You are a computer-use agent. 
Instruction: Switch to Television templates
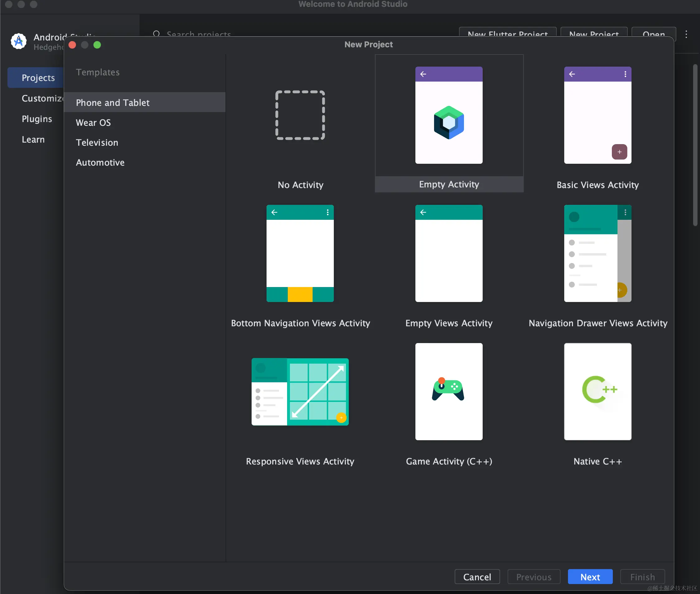tap(144, 143)
